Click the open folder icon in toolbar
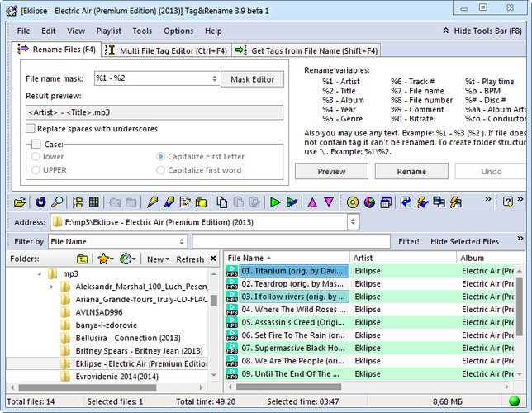 click(20, 202)
